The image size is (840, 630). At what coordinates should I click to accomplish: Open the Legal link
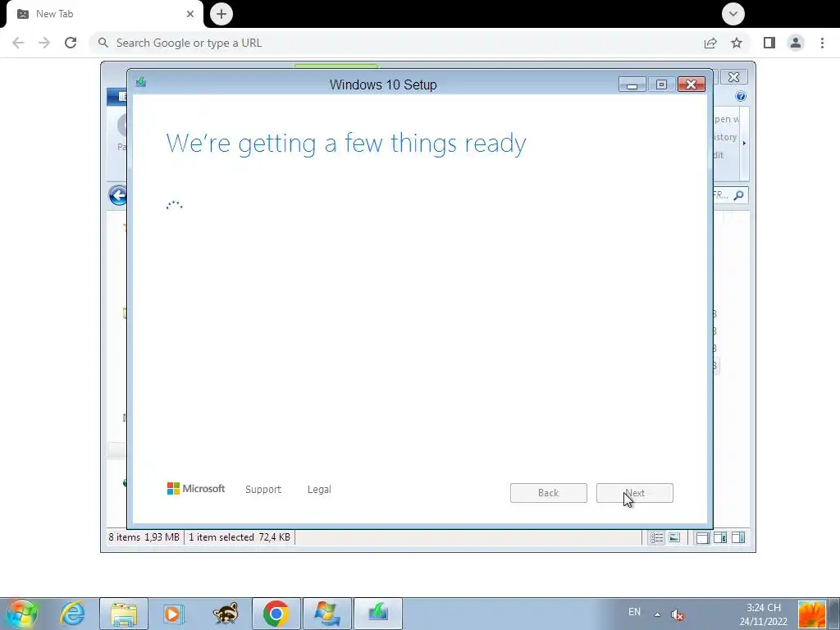[319, 489]
